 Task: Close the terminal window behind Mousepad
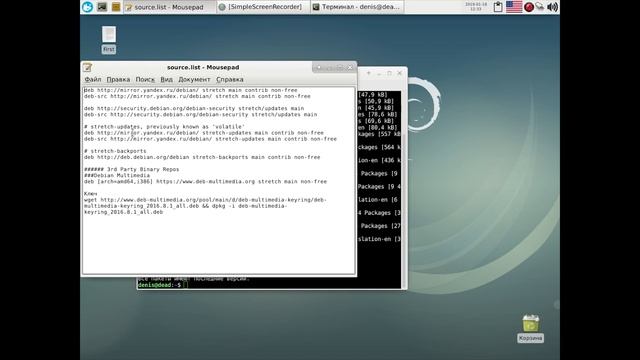pos(400,73)
